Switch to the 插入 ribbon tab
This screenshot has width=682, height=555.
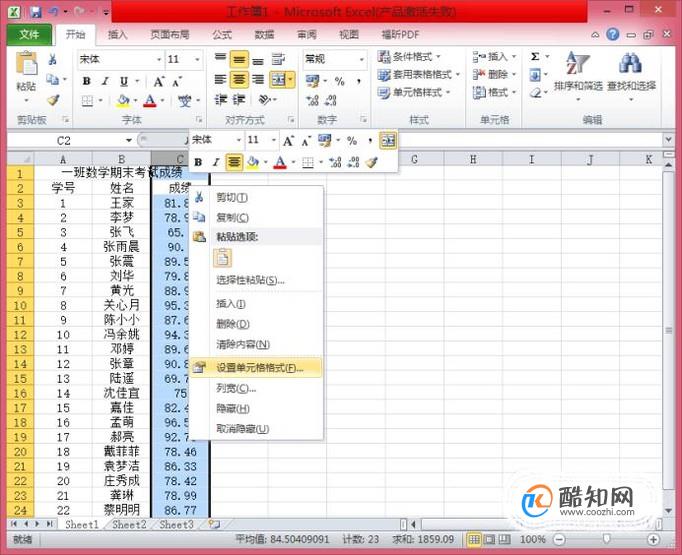pyautogui.click(x=117, y=35)
